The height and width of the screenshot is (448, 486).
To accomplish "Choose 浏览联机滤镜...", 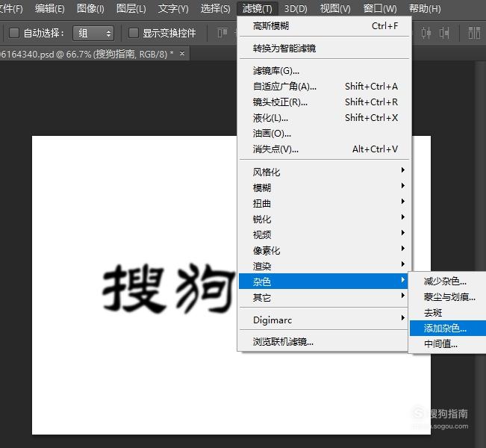I will coord(325,342).
